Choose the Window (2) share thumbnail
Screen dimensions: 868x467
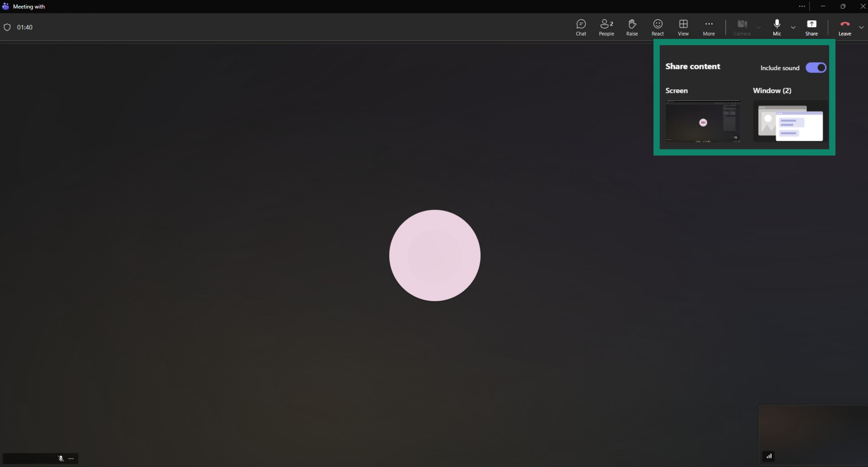pos(790,121)
